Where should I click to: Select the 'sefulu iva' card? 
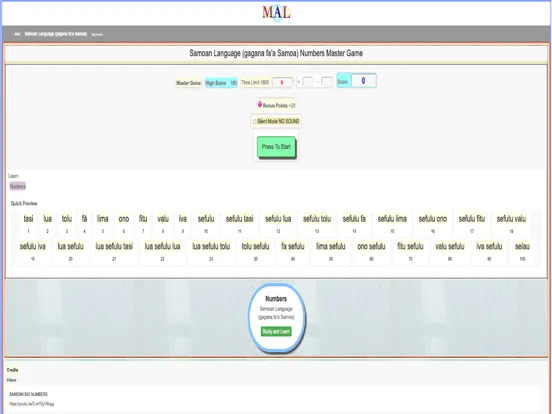[x=33, y=251]
